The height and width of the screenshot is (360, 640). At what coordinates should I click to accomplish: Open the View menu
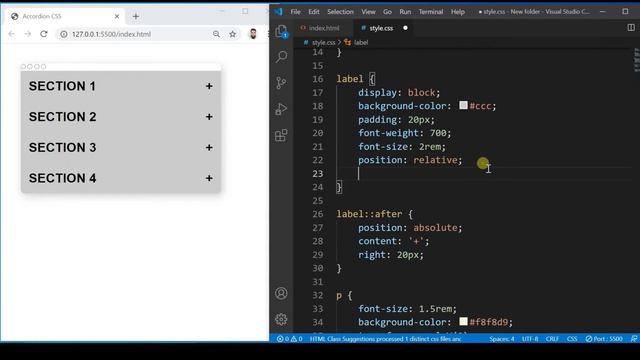(368, 12)
